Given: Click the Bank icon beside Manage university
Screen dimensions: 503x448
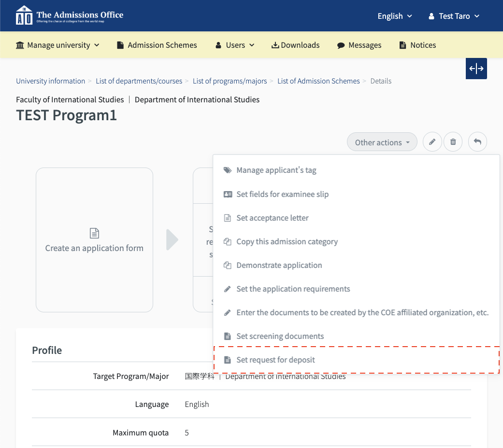Looking at the screenshot, I should point(20,45).
